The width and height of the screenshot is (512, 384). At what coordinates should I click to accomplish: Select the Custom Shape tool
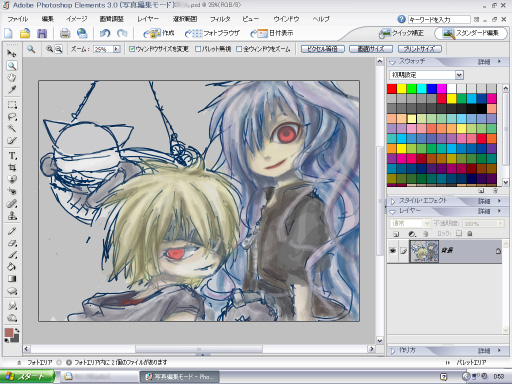click(x=12, y=291)
